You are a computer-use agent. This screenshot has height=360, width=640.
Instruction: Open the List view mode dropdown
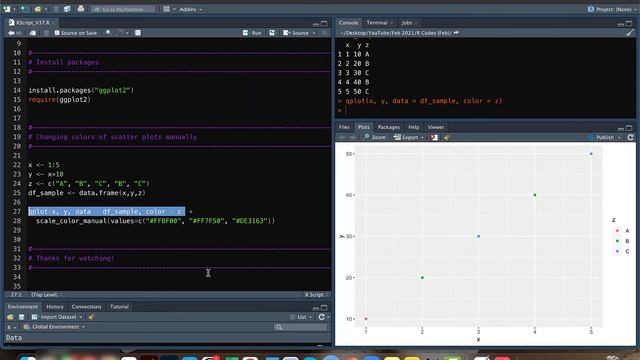coord(301,317)
